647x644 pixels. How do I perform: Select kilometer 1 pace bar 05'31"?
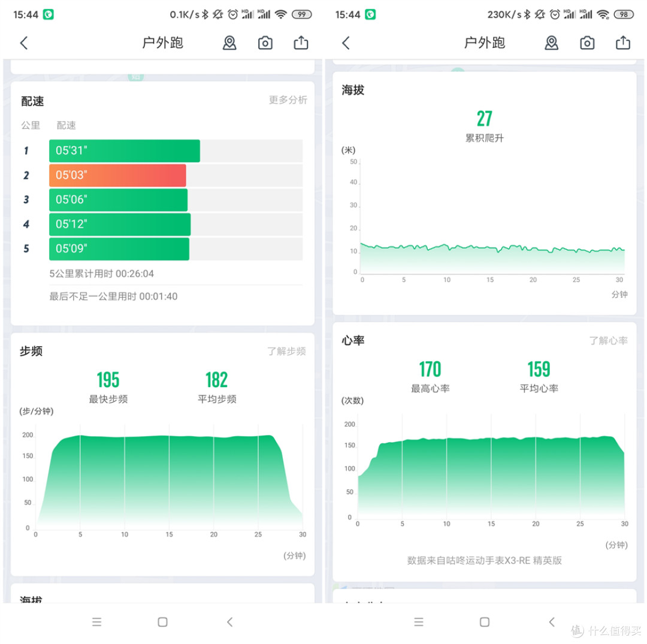coord(125,150)
